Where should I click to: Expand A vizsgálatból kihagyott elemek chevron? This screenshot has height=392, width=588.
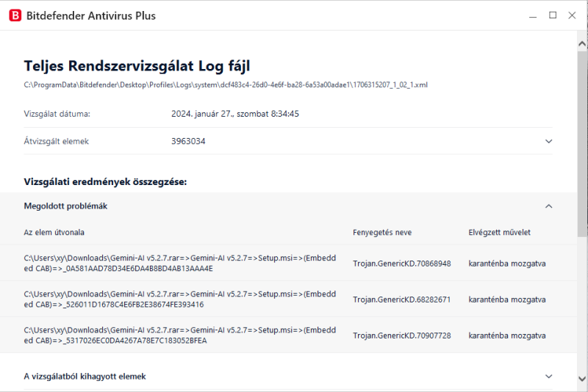point(548,377)
